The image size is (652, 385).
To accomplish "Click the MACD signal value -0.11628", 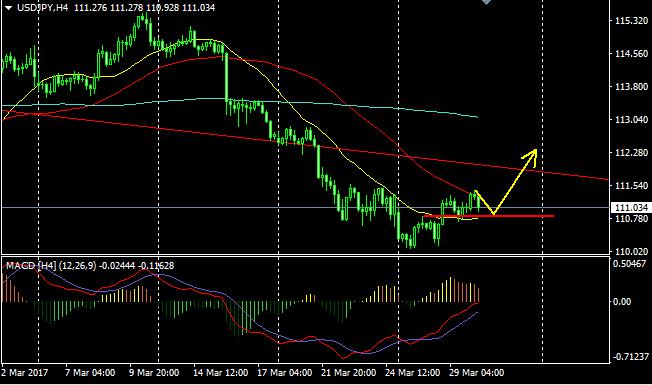I will click(x=156, y=265).
